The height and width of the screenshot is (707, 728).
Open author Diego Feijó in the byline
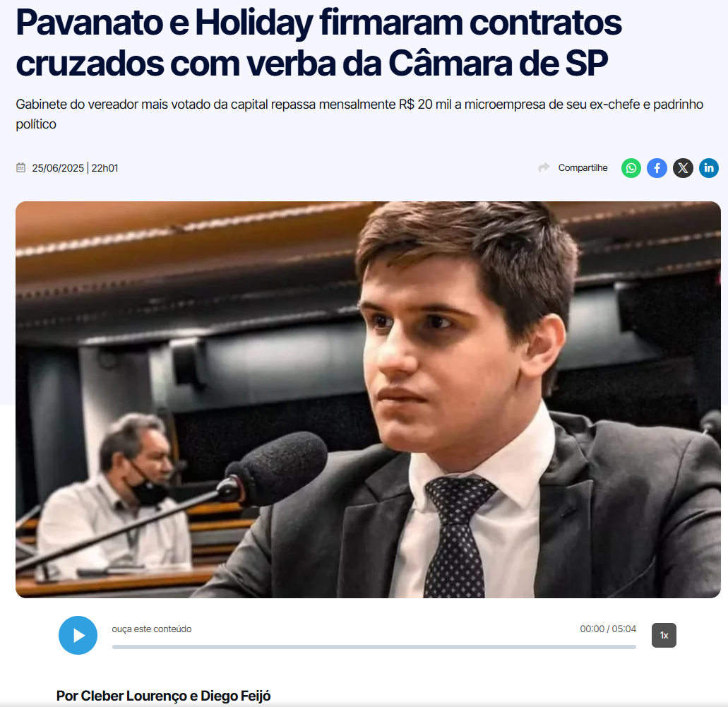click(x=235, y=696)
